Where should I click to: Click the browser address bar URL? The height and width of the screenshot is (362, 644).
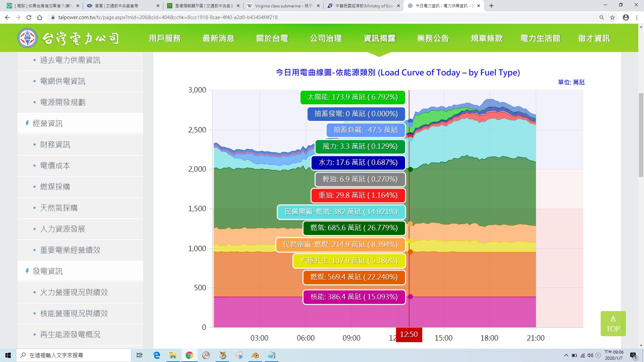tap(168, 17)
